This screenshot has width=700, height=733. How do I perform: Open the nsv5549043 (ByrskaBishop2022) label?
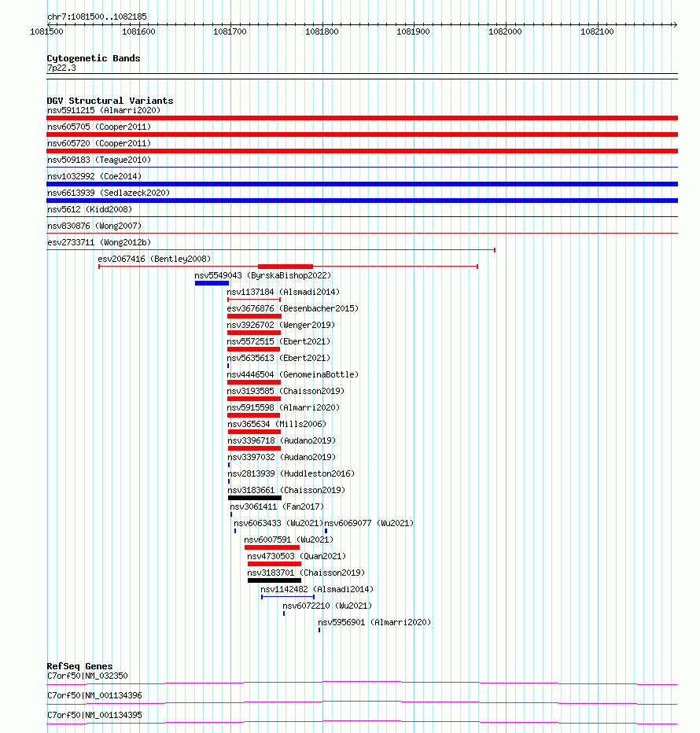[x=263, y=276]
